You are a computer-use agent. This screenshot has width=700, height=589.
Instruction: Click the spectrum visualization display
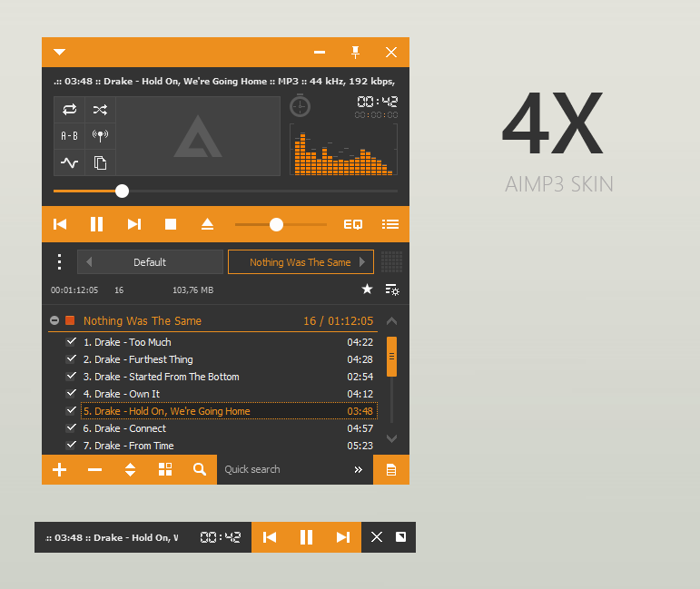tap(343, 150)
